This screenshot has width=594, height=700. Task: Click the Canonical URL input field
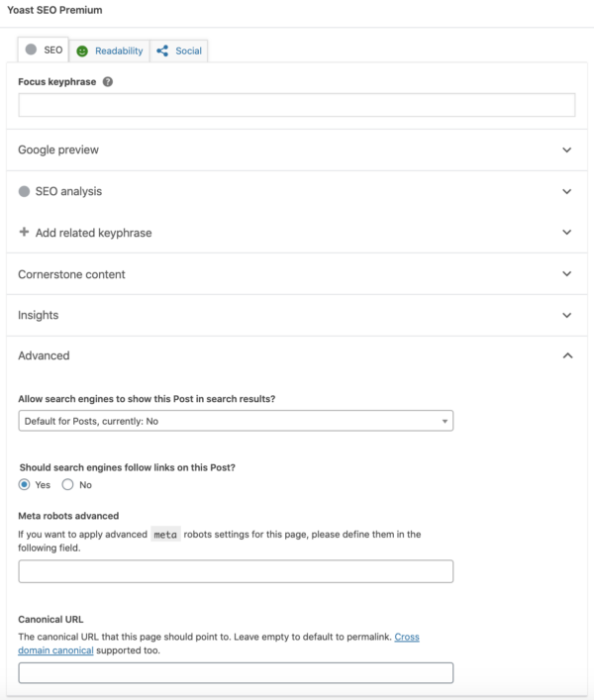(236, 672)
